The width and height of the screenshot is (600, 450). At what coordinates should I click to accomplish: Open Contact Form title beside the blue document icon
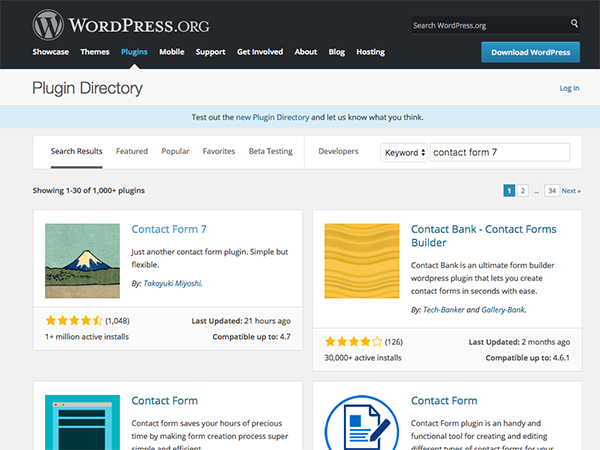pos(444,401)
